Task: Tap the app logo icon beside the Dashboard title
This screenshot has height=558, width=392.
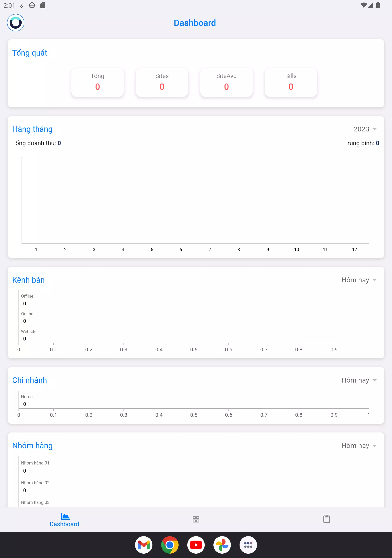Action: click(x=15, y=23)
